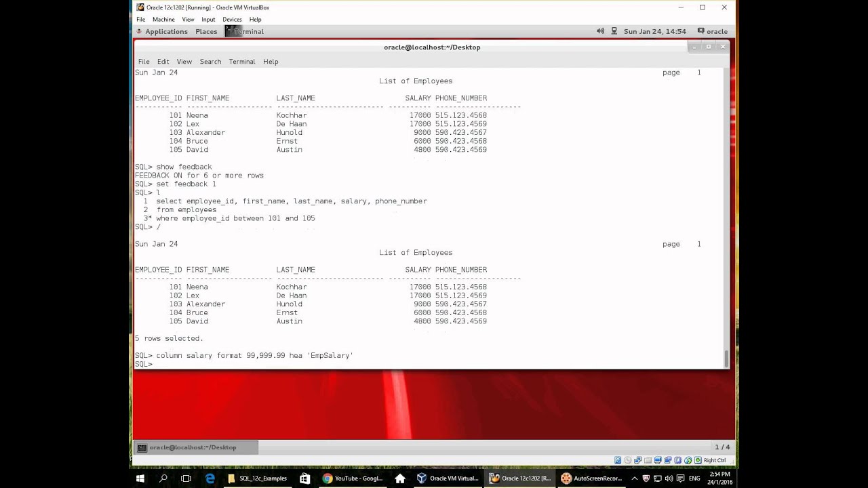The height and width of the screenshot is (488, 868).
Task: Open the terminal View menu
Action: [x=184, y=62]
